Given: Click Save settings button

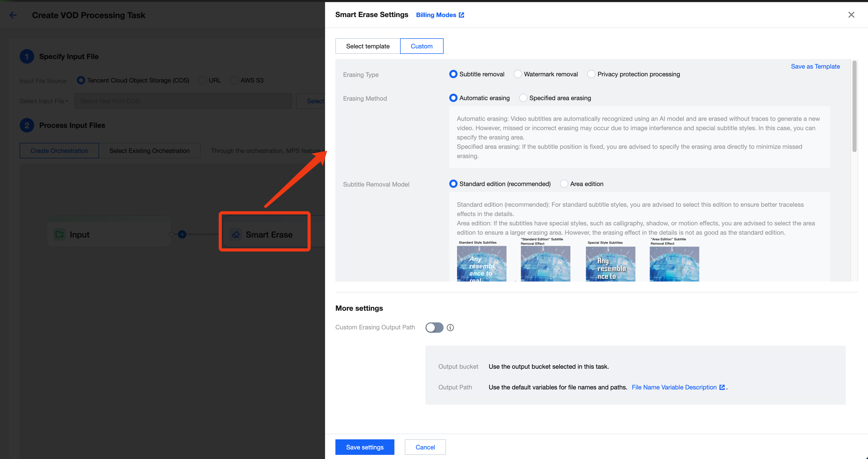Looking at the screenshot, I should [x=365, y=447].
